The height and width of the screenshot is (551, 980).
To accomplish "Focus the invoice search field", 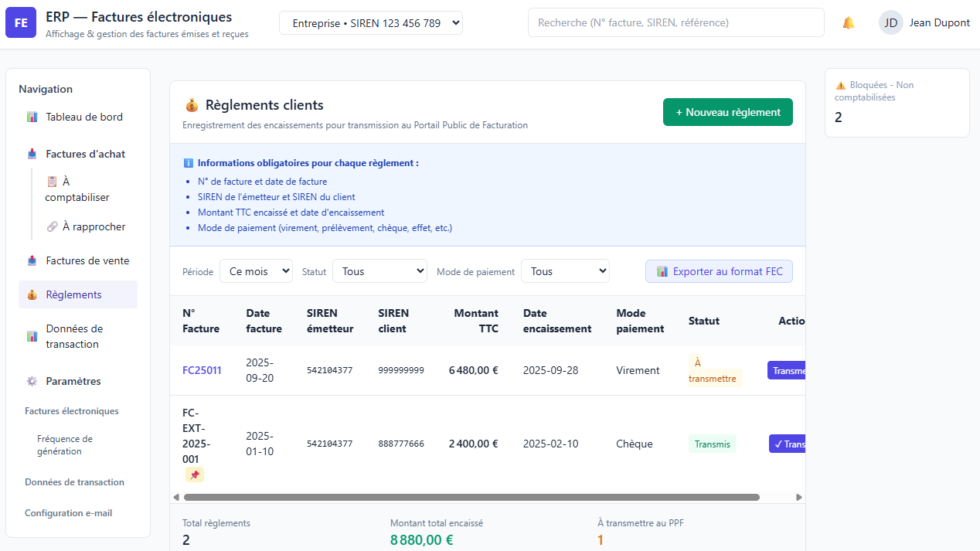I will pyautogui.click(x=676, y=22).
